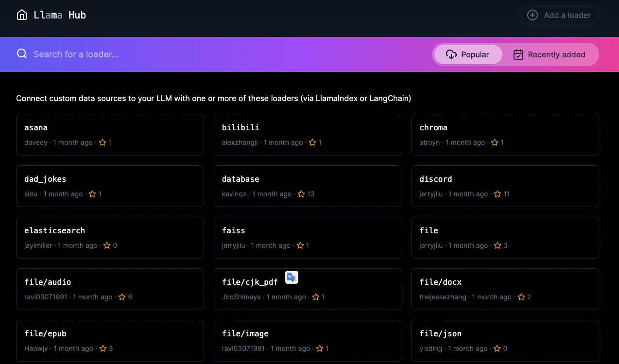Click author name atroyn
The image size is (619, 364).
click(430, 142)
